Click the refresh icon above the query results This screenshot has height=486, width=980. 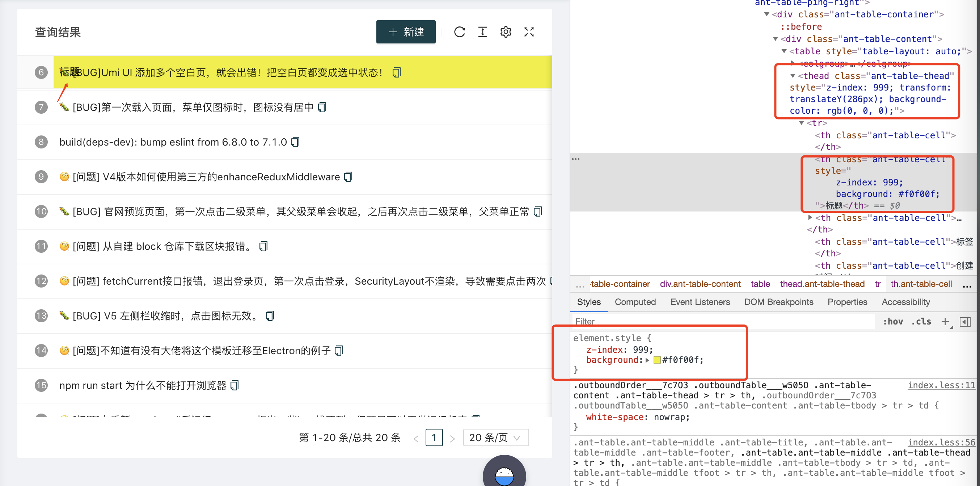[460, 32]
